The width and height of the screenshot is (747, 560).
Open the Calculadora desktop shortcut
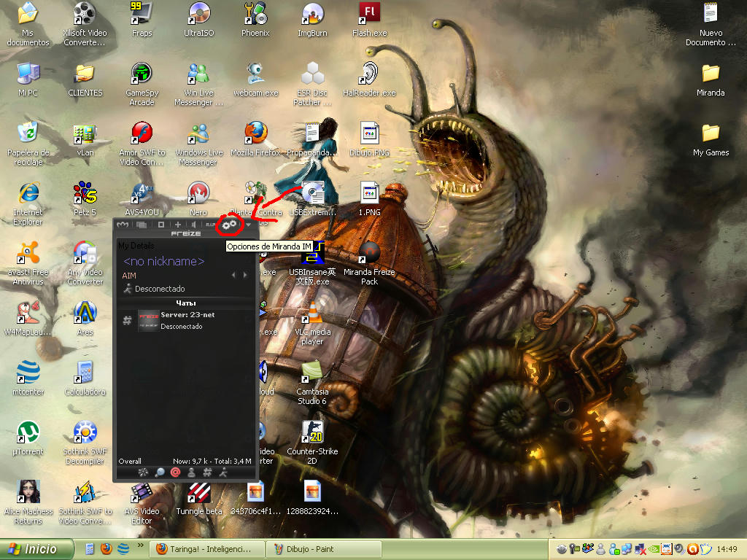coord(85,378)
